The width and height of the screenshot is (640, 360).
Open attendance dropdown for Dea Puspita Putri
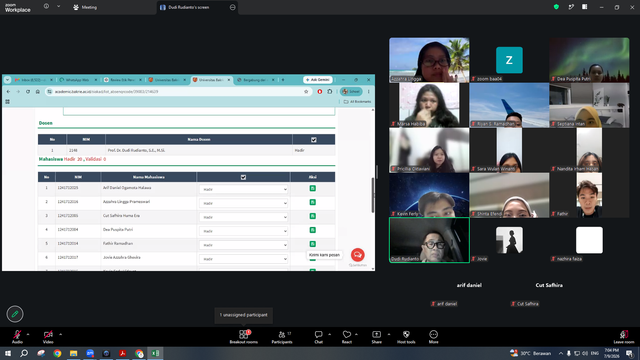tap(243, 231)
